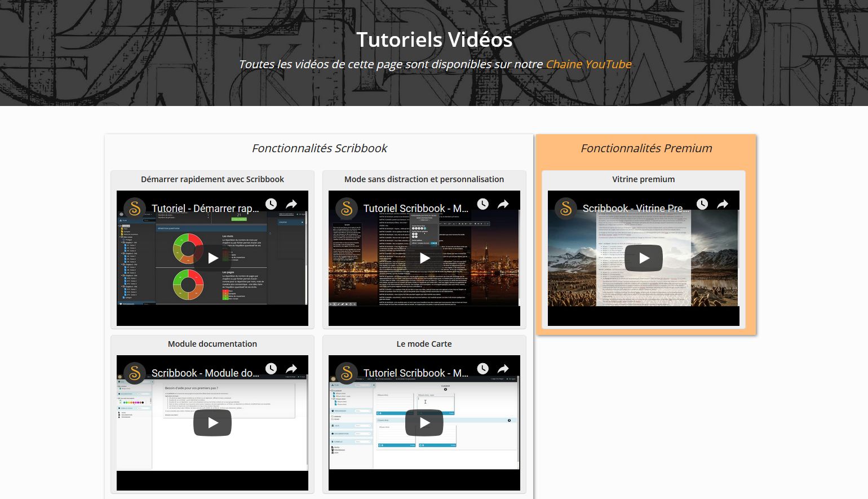Click the 'Vitrine premium' caption
868x499 pixels.
(644, 179)
